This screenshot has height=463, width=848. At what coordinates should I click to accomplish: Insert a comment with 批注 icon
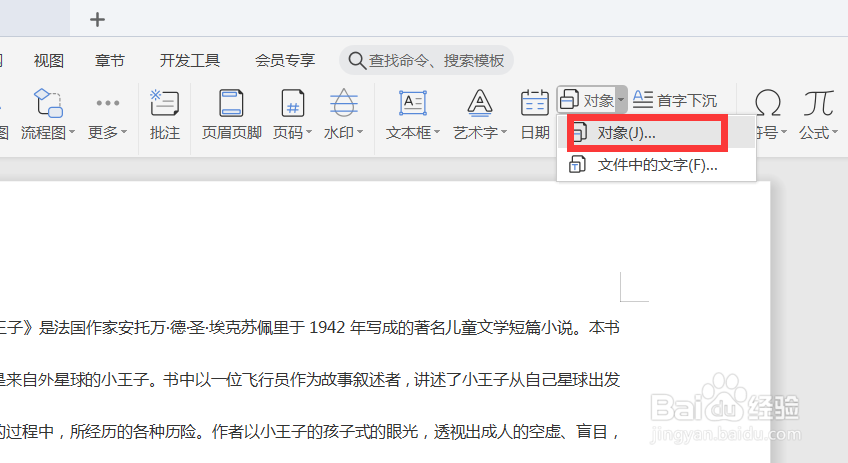point(164,103)
